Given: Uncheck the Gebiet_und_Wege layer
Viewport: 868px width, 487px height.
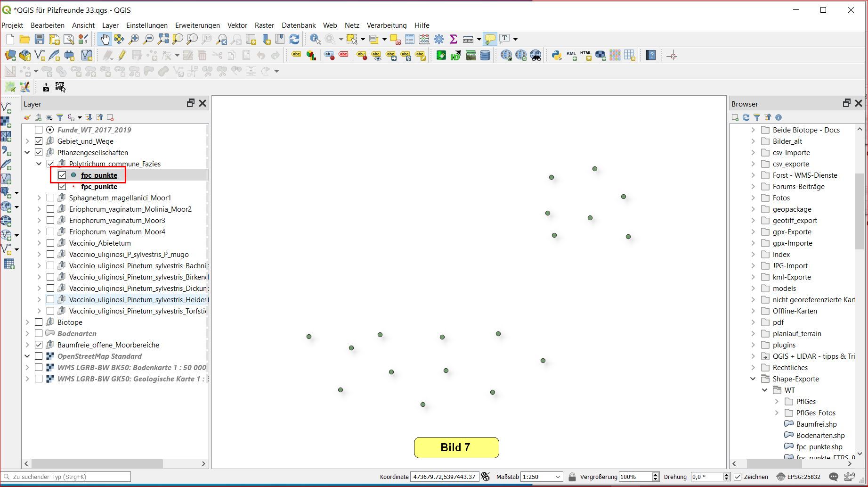Looking at the screenshot, I should pyautogui.click(x=39, y=141).
